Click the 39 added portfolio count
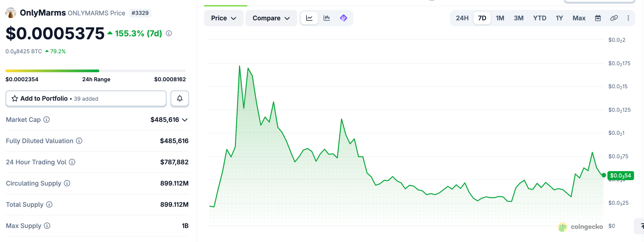644x242 pixels. point(86,99)
